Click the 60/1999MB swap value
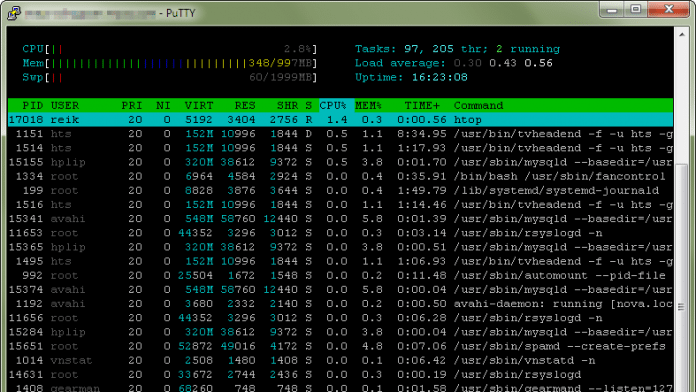The height and width of the screenshot is (392, 696). (x=281, y=77)
